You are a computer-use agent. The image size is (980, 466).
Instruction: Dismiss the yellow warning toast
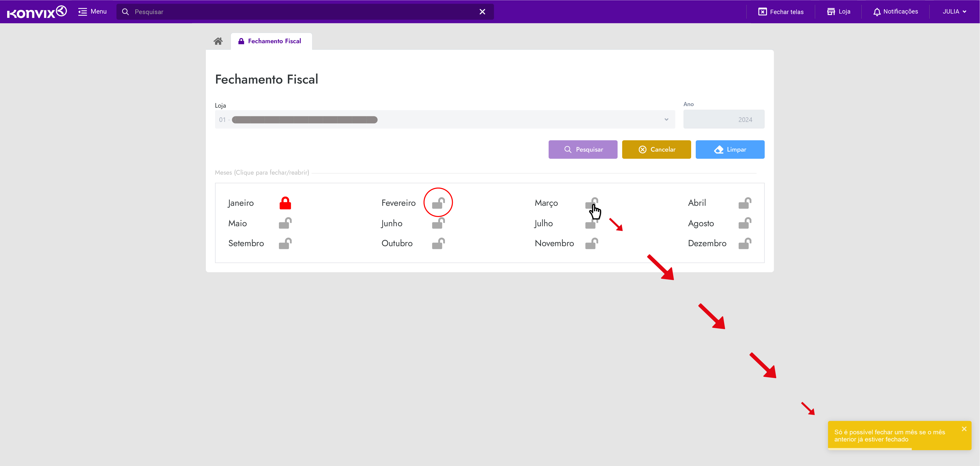[x=964, y=429]
